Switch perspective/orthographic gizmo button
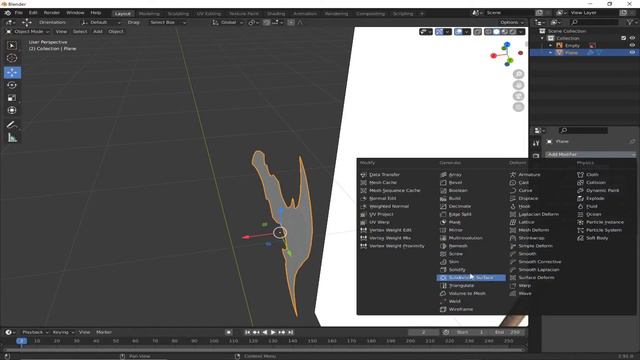The image size is (640, 360). coord(518,107)
